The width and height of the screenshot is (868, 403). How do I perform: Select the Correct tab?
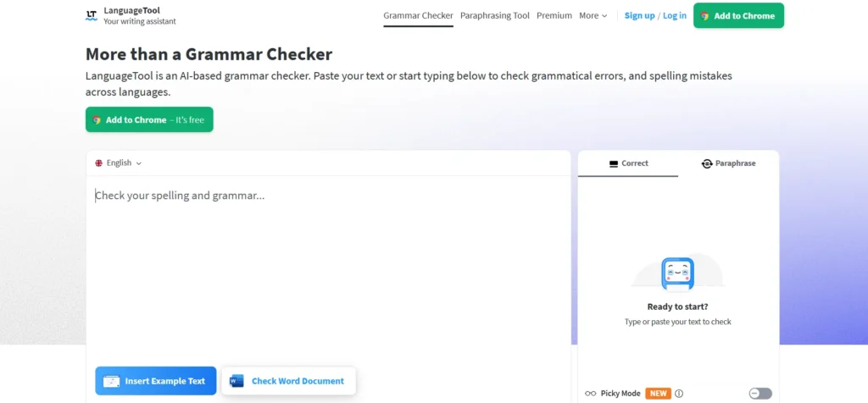[x=628, y=163]
